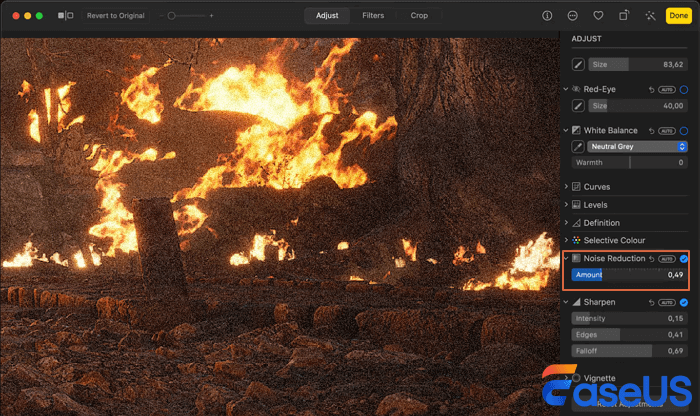Screen dimensions: 700x416
Task: Click the Red-Eye section icon
Action: 576,89
